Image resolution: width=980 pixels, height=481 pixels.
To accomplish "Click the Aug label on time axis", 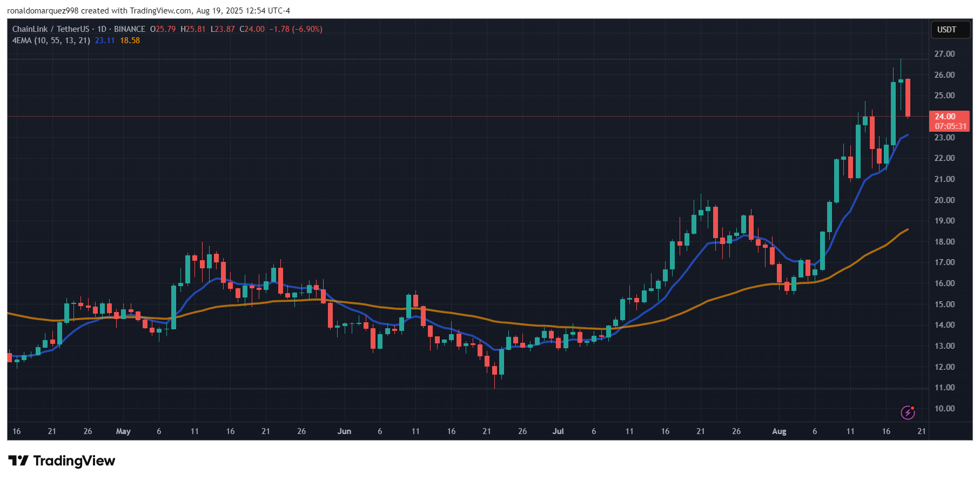I will point(779,431).
